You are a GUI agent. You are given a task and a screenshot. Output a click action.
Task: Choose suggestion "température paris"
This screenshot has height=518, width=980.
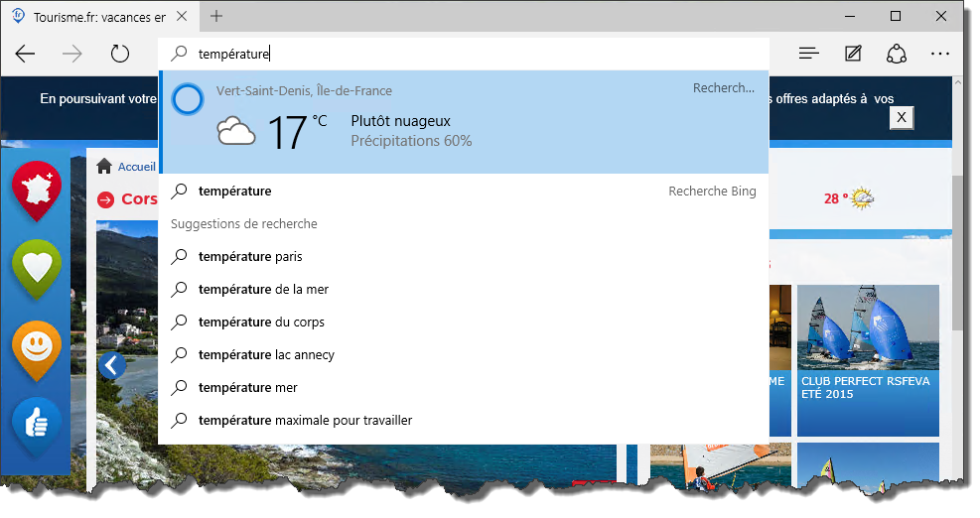(250, 256)
